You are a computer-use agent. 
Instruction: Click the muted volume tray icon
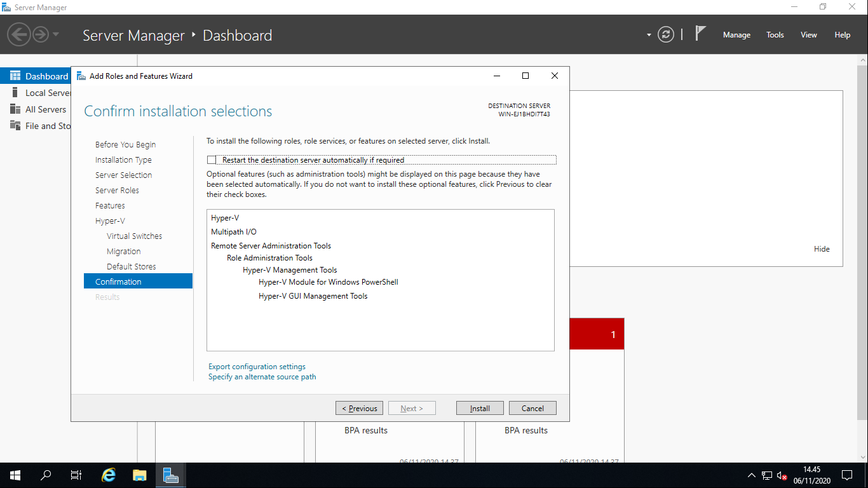click(782, 475)
